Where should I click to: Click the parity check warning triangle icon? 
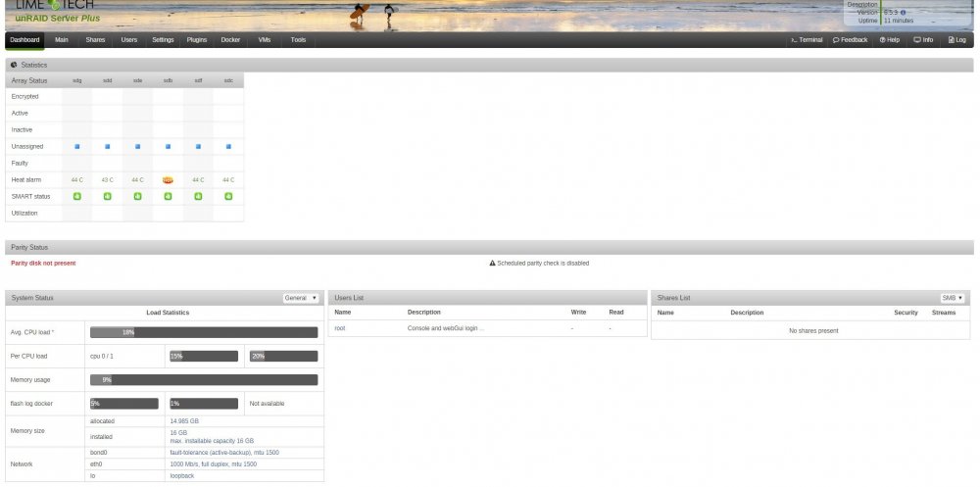tap(492, 264)
